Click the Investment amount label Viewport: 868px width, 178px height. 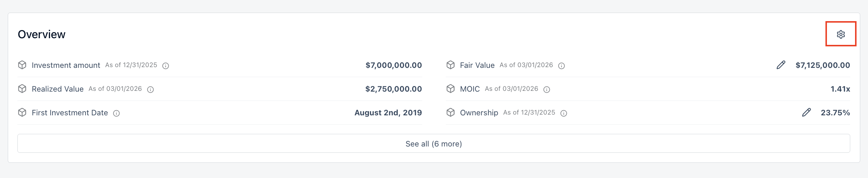[x=66, y=65]
